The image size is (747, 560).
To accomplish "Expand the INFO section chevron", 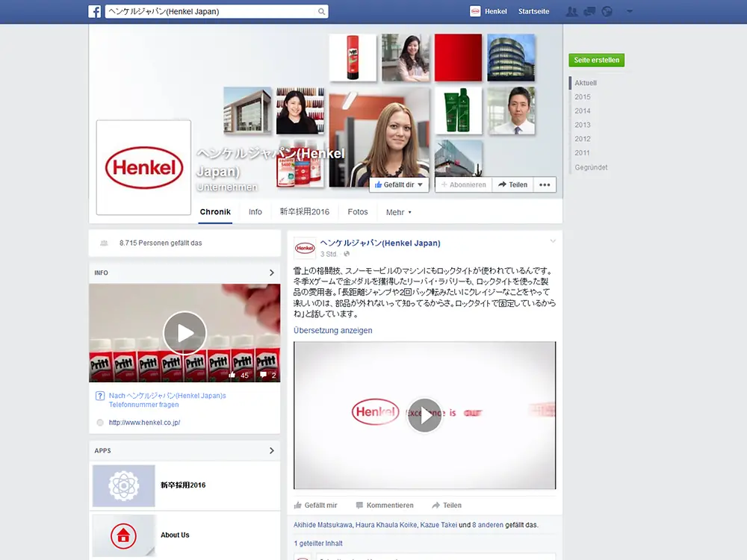I will click(272, 273).
